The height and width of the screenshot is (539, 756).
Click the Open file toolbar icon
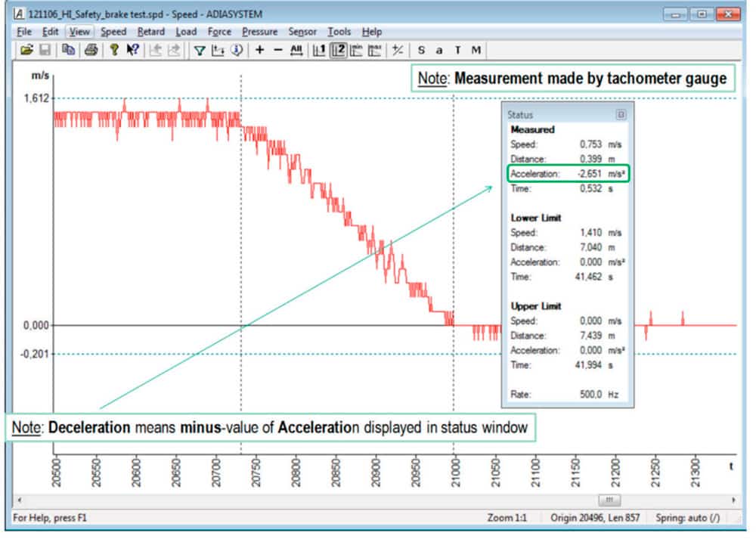click(26, 50)
